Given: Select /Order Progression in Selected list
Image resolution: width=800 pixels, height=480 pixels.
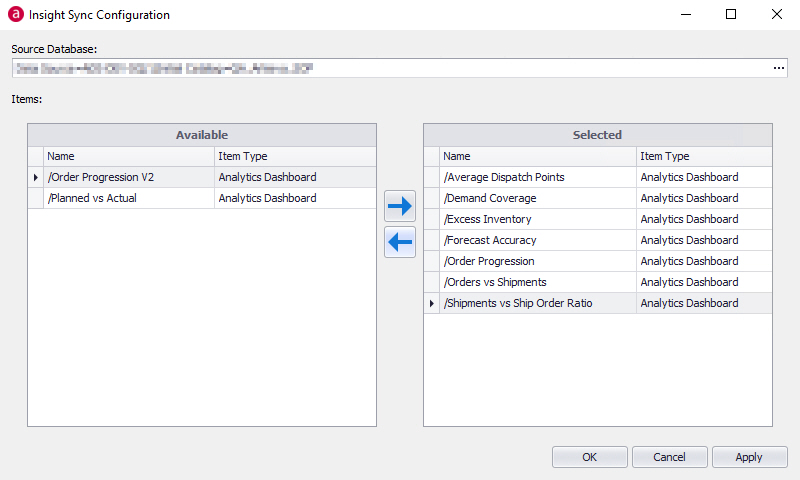Looking at the screenshot, I should [x=597, y=261].
